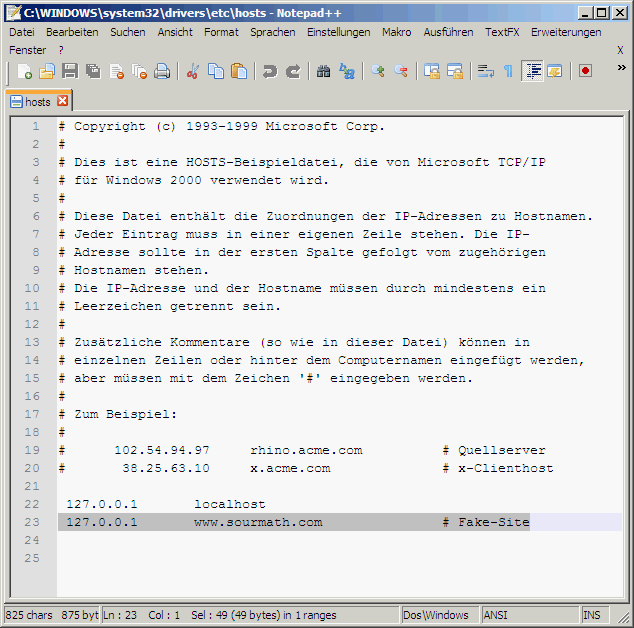Open the Format menu
The width and height of the screenshot is (634, 628).
(x=221, y=32)
